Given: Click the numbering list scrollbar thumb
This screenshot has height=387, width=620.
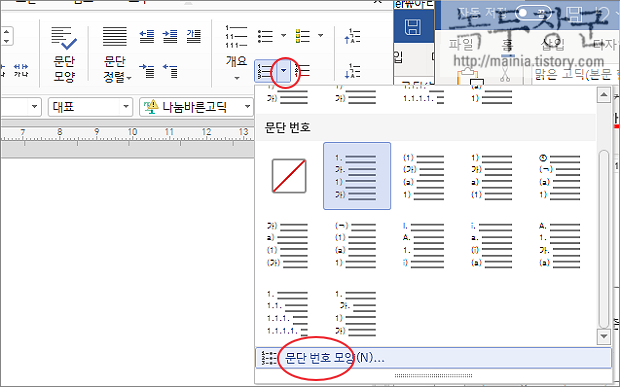Looking at the screenshot, I should click(603, 239).
